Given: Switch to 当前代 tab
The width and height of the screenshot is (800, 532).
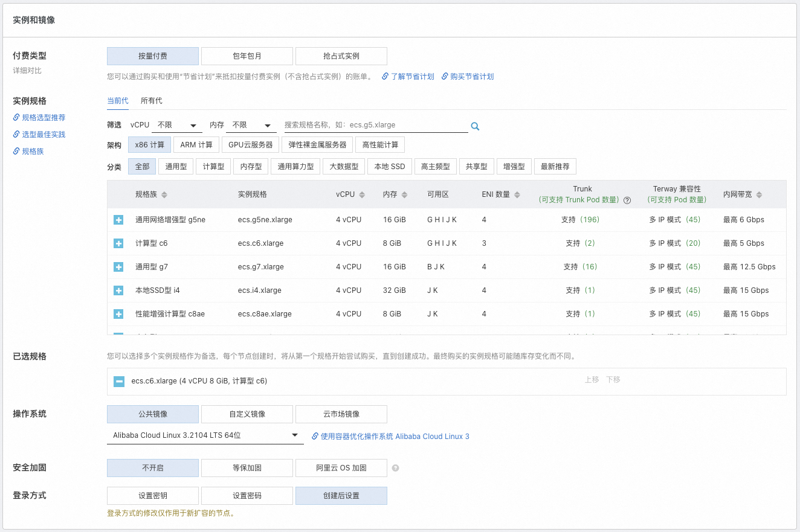Looking at the screenshot, I should coord(118,101).
